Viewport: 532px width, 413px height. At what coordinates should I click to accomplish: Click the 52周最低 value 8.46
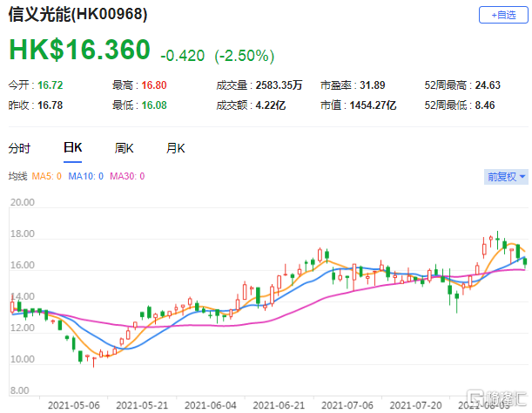click(x=485, y=105)
